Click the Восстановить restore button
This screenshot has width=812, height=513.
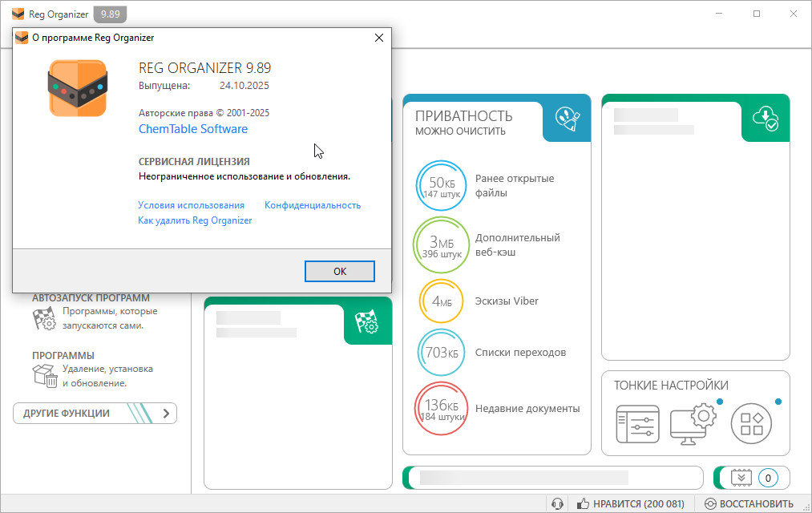[x=749, y=504]
